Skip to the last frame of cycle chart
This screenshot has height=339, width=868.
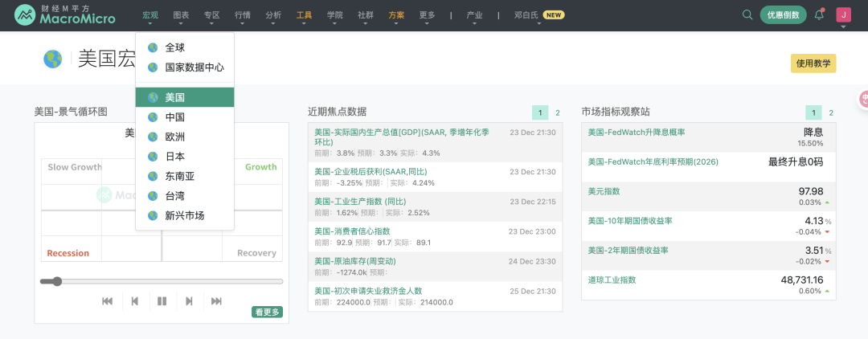click(216, 301)
